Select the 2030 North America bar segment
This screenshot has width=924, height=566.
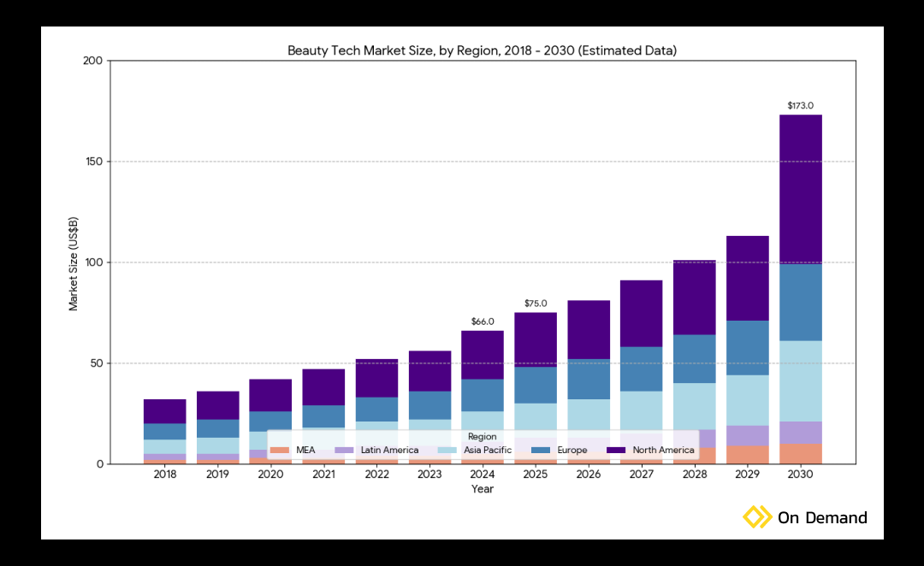pos(800,189)
